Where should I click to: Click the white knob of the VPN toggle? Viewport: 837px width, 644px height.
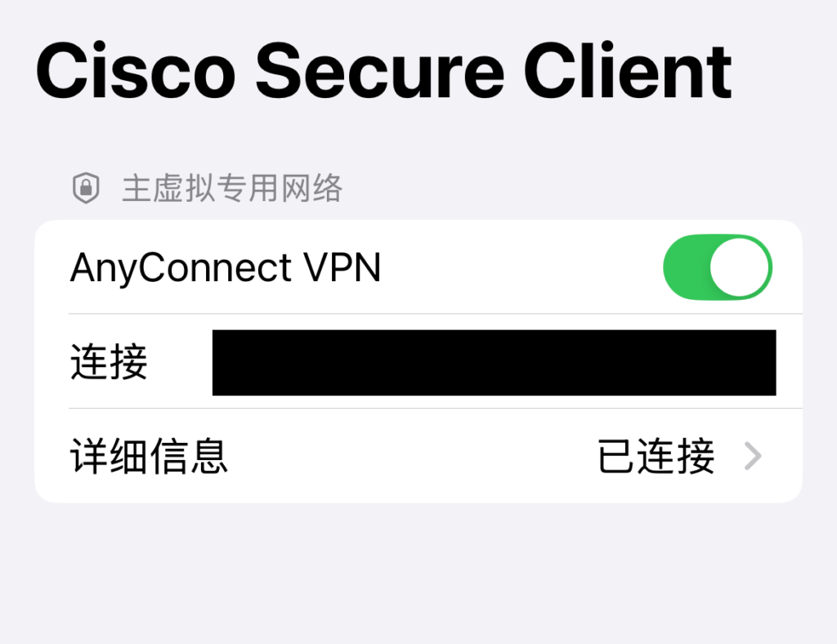point(740,267)
